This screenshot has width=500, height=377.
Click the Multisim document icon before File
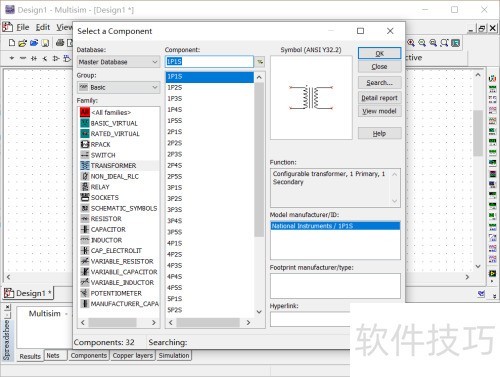click(7, 27)
